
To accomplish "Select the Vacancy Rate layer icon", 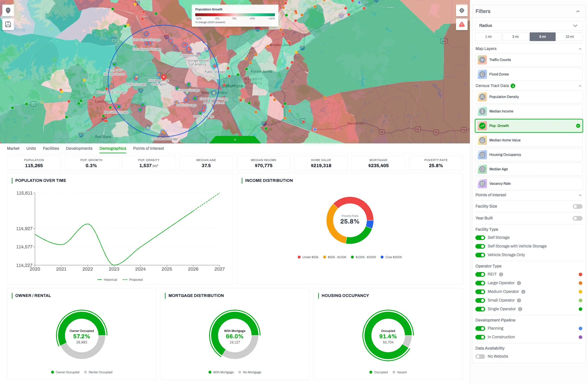I will (482, 184).
